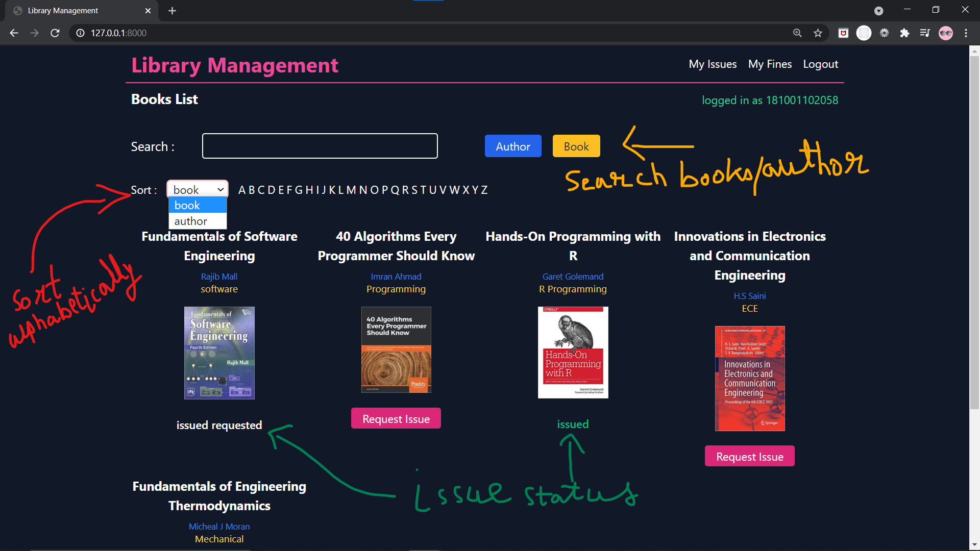Image resolution: width=980 pixels, height=551 pixels.
Task: Click the back navigation arrow
Action: pos(14,33)
